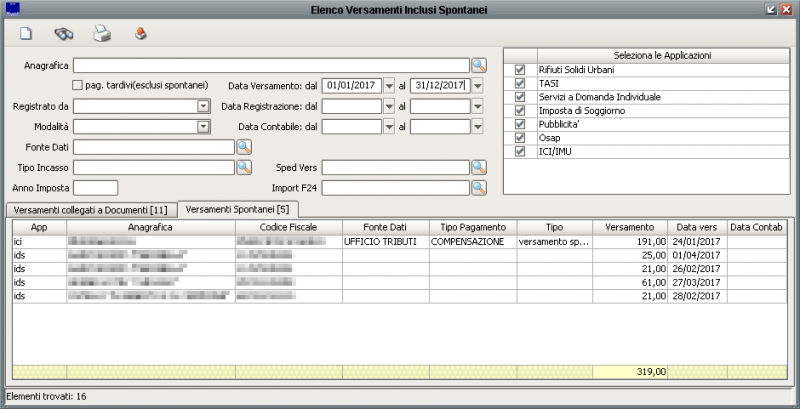Open the Anagrafica lookup magnifier
Screen dimensions: 800x409
point(478,65)
